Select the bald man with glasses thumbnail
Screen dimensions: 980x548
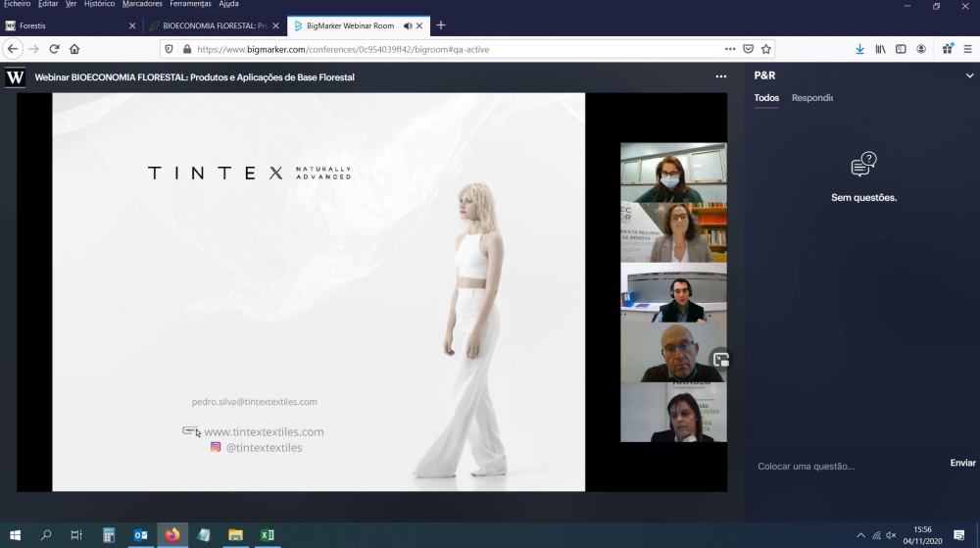coord(673,352)
